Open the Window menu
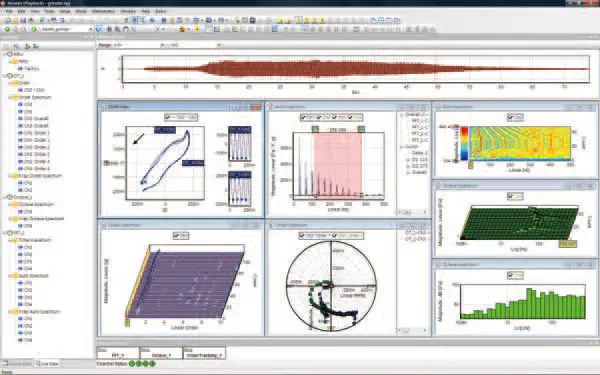The height and width of the screenshot is (375, 600). pyautogui.click(x=128, y=11)
